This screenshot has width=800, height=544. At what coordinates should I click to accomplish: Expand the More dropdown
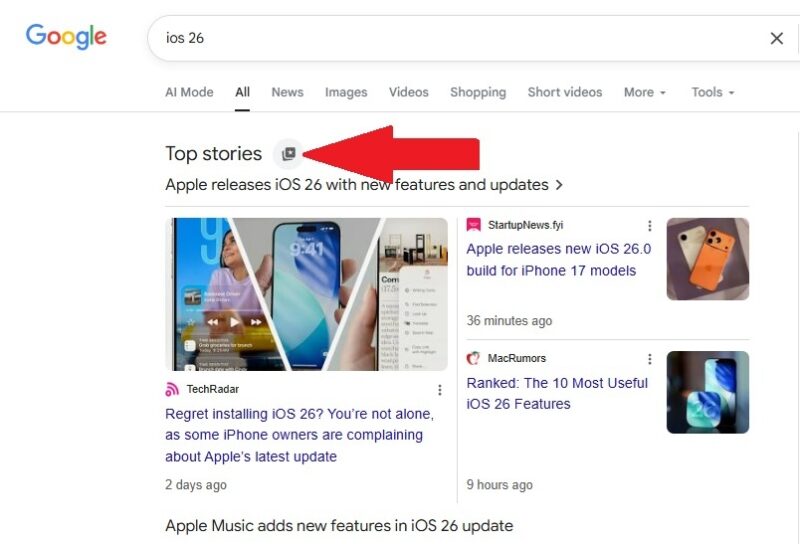(x=645, y=92)
